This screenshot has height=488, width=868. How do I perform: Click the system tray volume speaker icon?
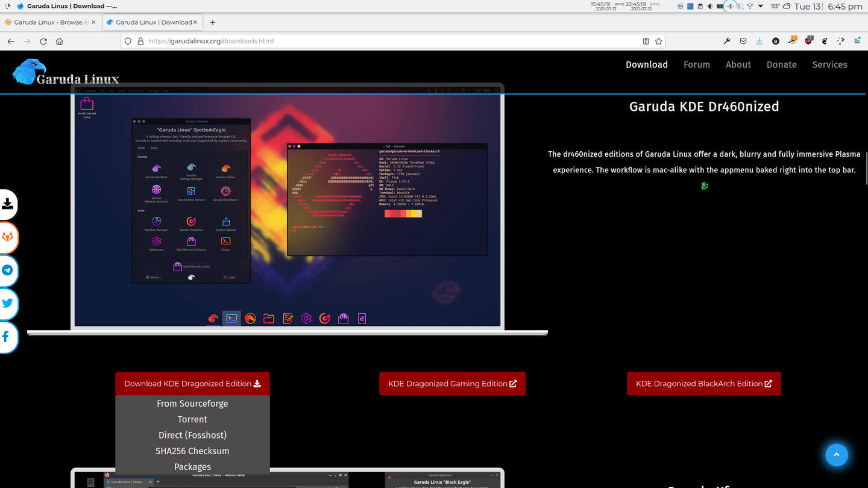click(x=710, y=6)
